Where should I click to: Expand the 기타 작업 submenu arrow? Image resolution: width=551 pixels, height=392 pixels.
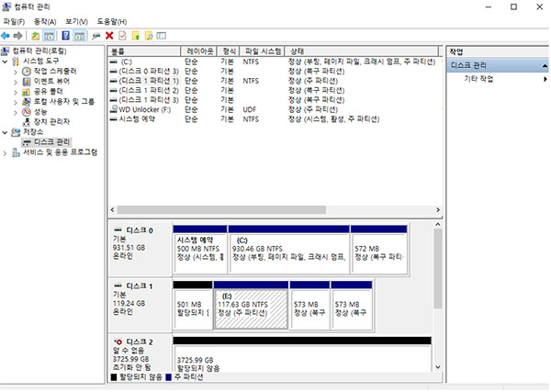click(545, 79)
